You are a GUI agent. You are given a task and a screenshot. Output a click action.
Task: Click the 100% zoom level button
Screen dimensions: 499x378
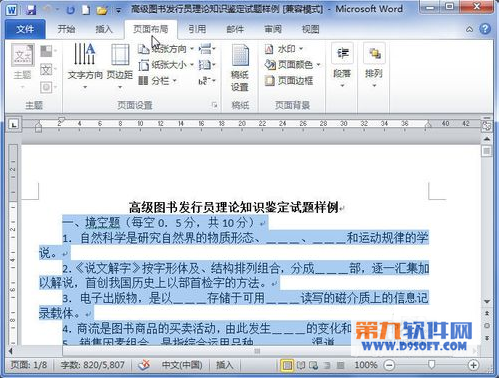click(x=366, y=365)
